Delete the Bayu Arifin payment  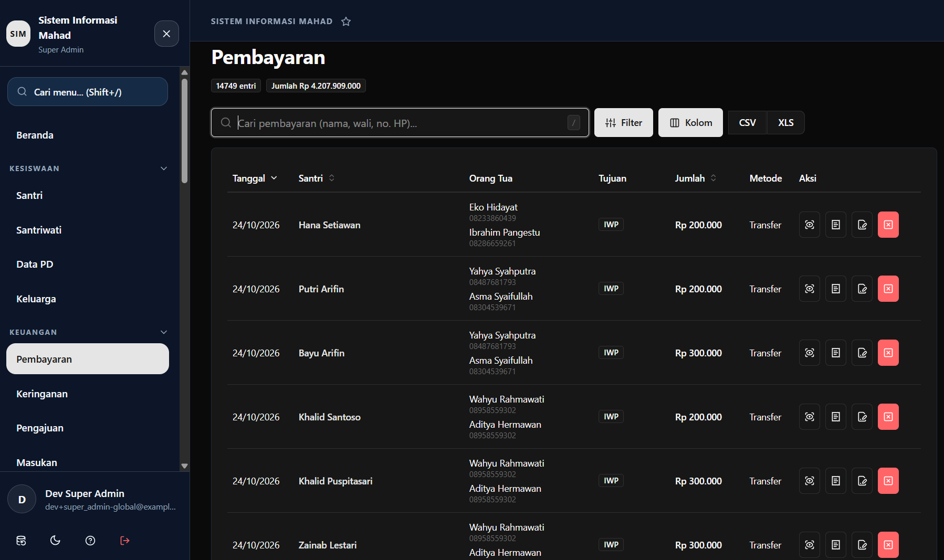888,353
